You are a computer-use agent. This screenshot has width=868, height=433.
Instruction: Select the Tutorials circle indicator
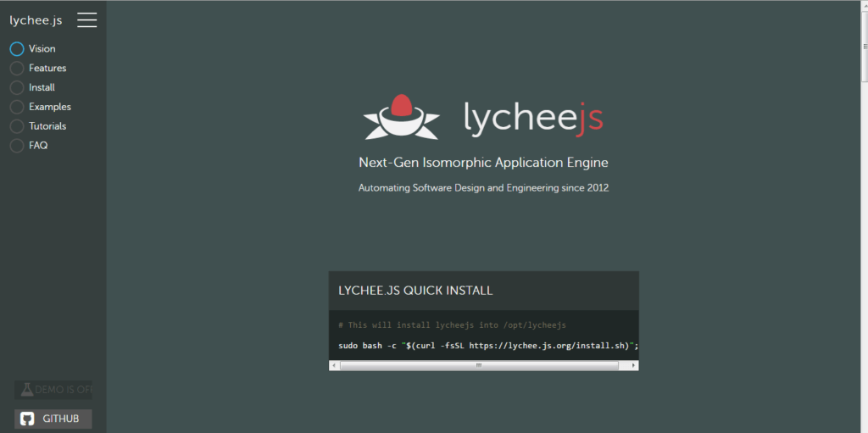pos(17,126)
